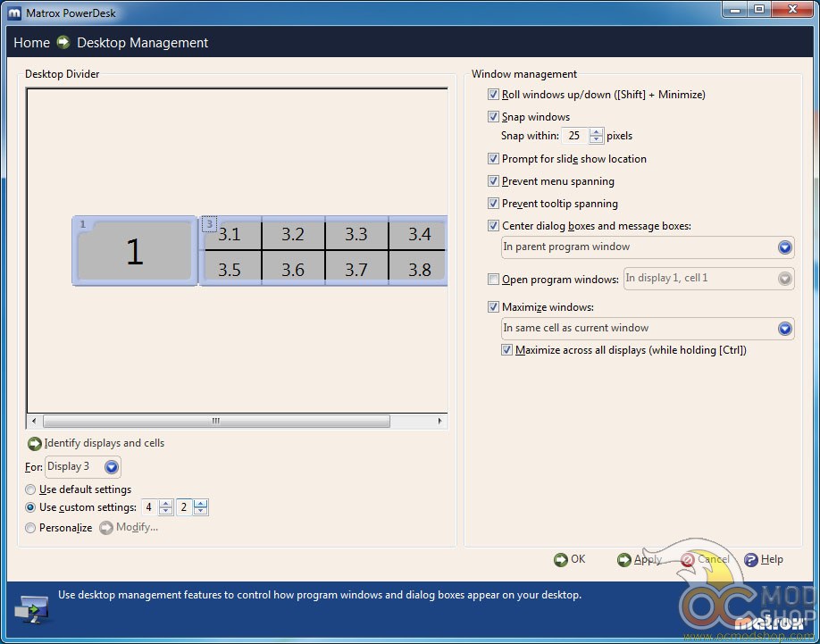Toggle Maximize windows checkbox
Viewport: 820px width, 644px height.
click(x=493, y=307)
